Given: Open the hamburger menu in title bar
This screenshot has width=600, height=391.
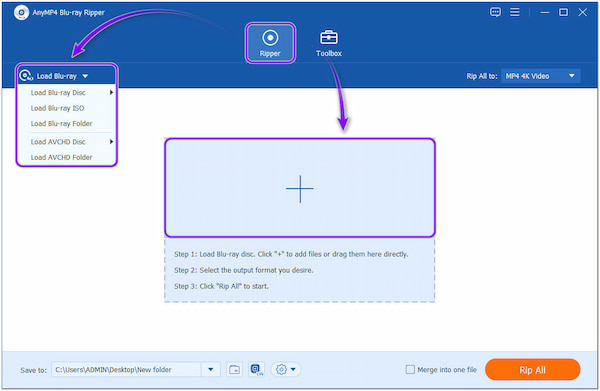Looking at the screenshot, I should tap(515, 12).
